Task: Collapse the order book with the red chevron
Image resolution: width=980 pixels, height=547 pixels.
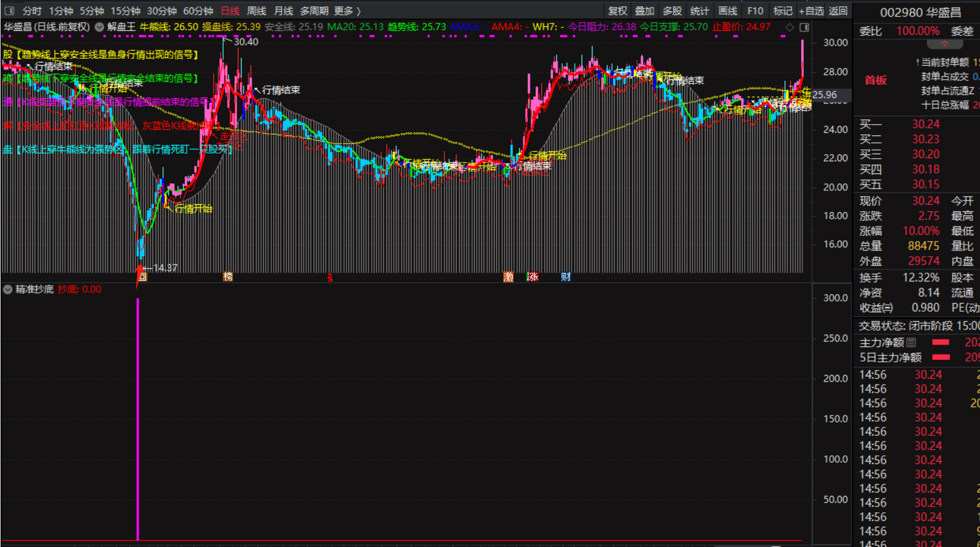Action: point(944,44)
